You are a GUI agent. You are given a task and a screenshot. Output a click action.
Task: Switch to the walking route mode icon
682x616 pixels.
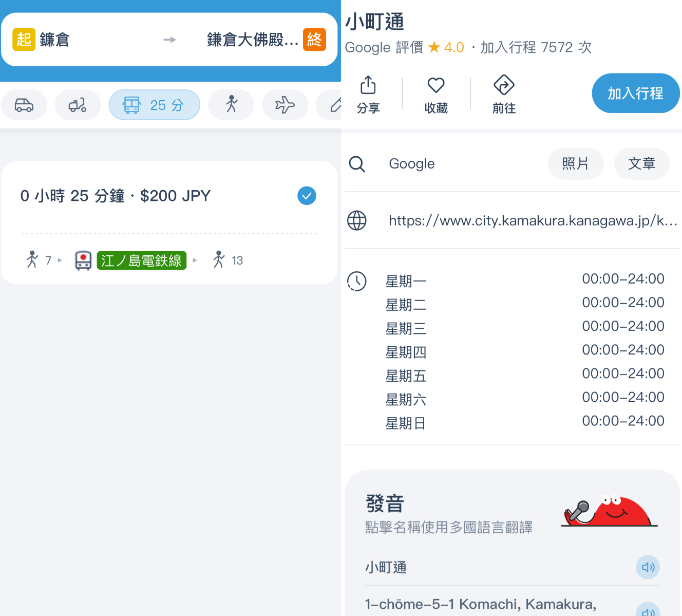pos(231,105)
